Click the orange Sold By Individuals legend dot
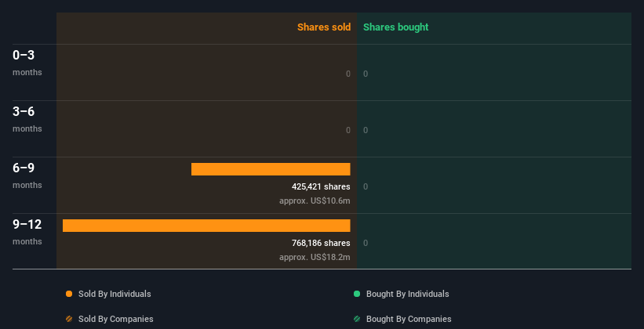The height and width of the screenshot is (329, 644). point(69,294)
